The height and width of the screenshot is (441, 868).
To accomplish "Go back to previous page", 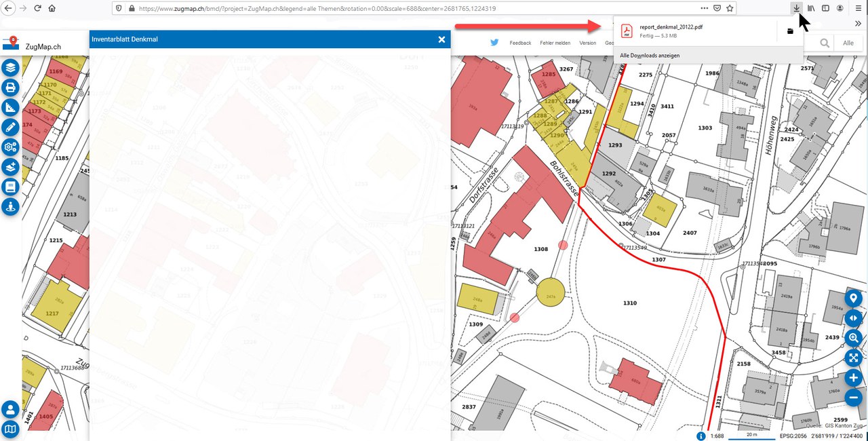I will (7, 8).
